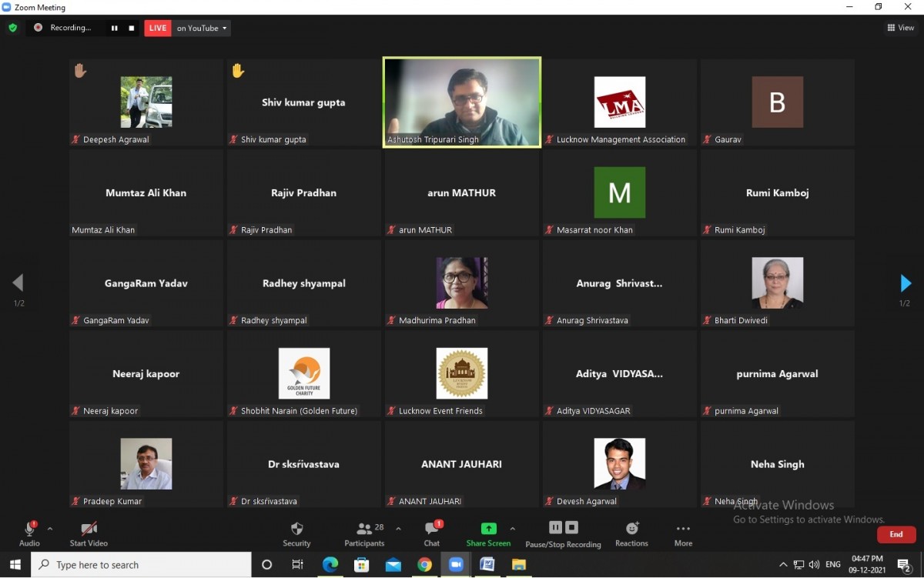Open the Windows notification center
Screen dimensions: 924x578
tap(905, 566)
